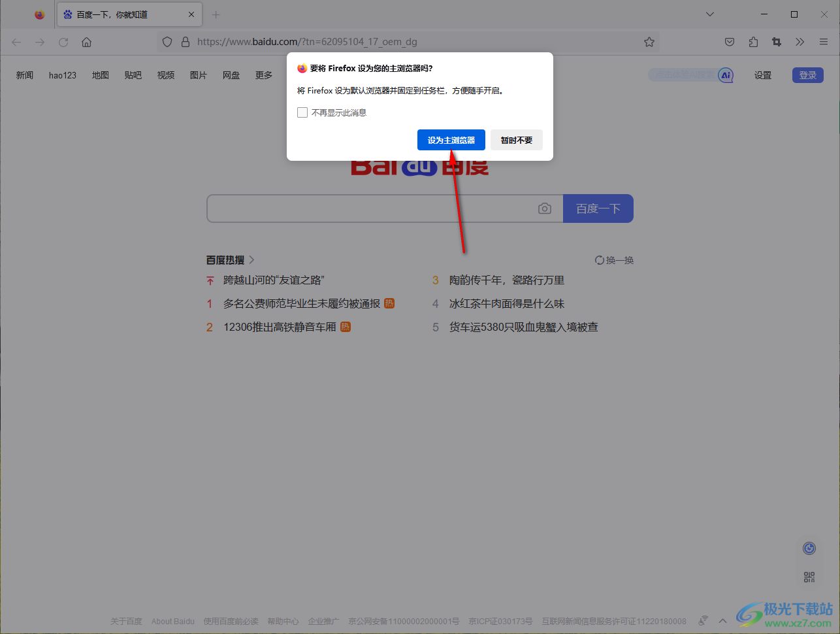Screen dimensions: 840x634
Task: Open the 贴吧 navigation link
Action: (x=133, y=75)
